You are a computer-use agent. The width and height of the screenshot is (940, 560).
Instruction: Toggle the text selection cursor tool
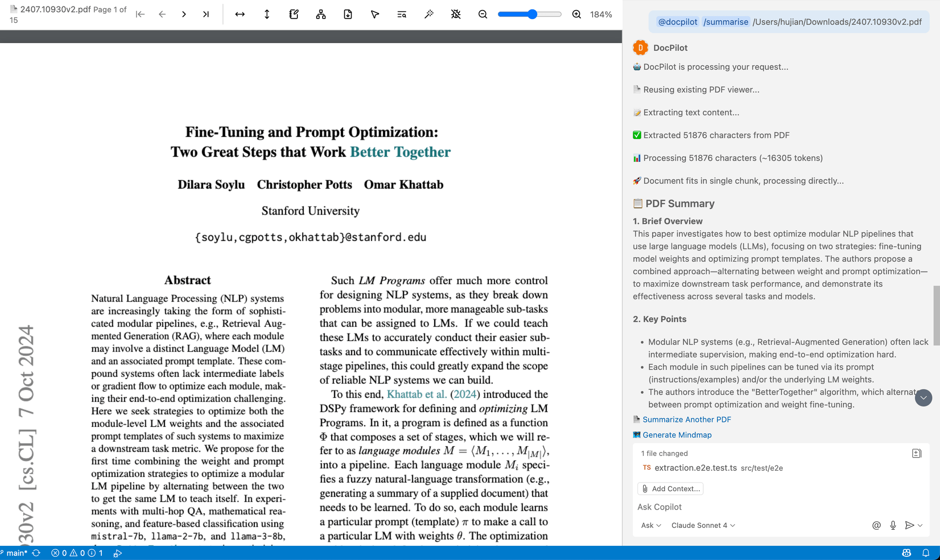(x=375, y=14)
